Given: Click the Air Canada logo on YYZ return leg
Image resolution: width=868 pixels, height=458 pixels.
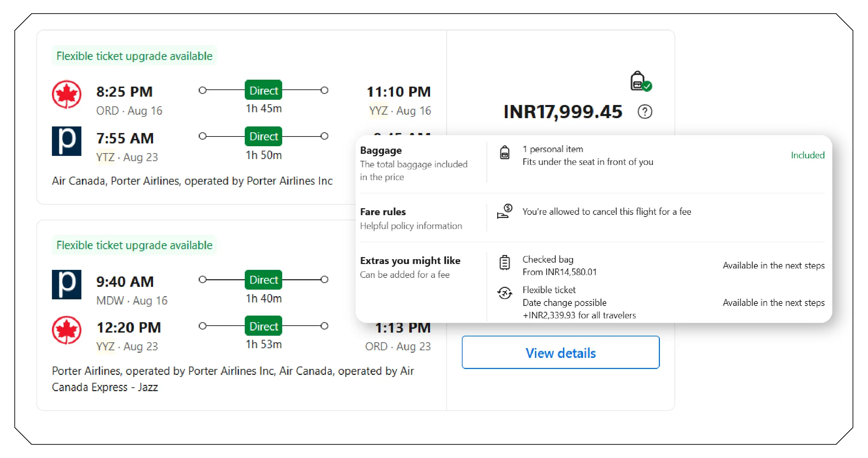Looking at the screenshot, I should click(66, 332).
